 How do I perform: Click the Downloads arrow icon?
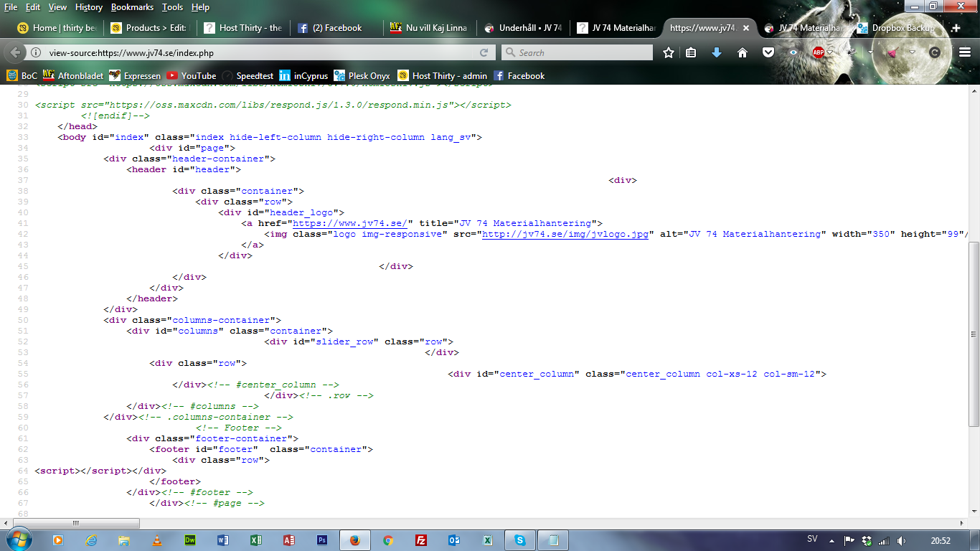tap(717, 52)
